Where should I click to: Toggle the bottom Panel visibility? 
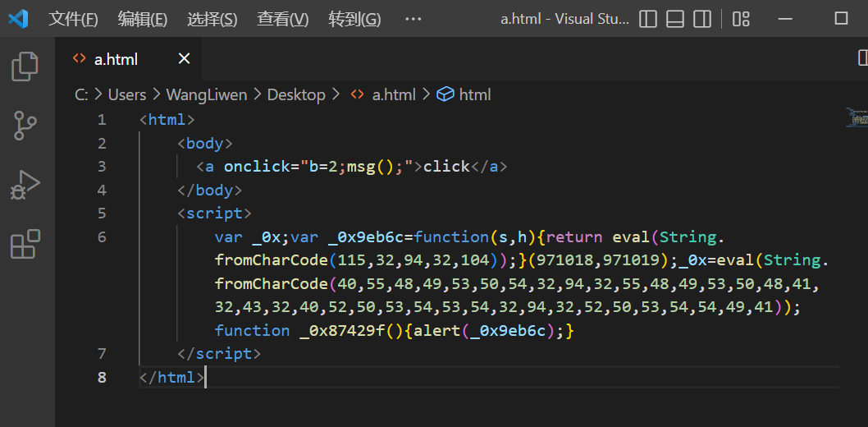coord(675,19)
